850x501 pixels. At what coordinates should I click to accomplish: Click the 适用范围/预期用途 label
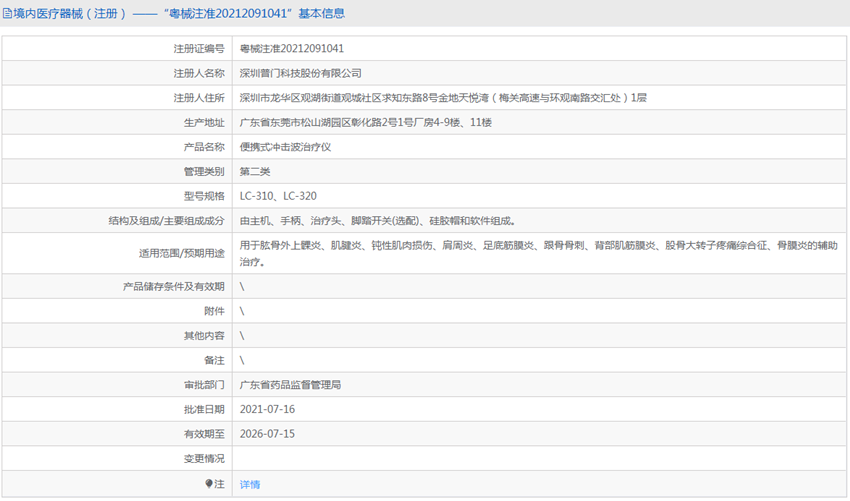182,254
